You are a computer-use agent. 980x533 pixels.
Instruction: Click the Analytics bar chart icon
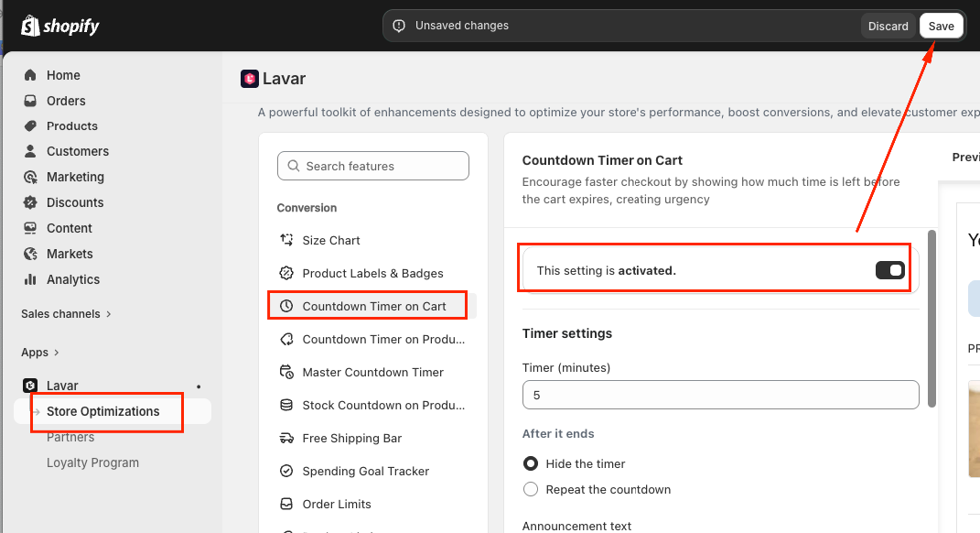(30, 279)
